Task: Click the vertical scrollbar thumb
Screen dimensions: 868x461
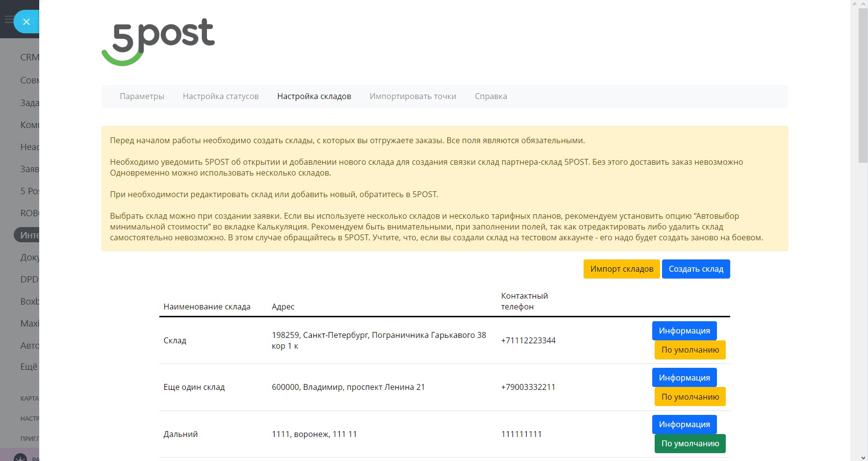Action: [x=863, y=84]
